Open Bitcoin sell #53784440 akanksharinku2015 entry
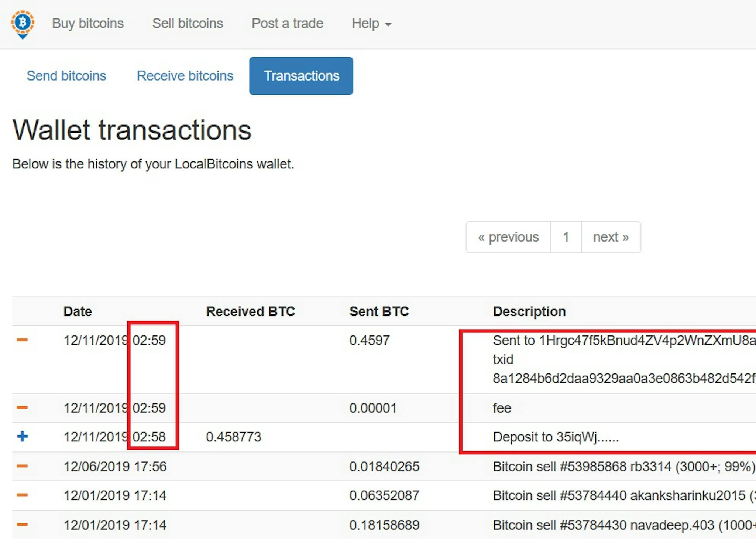This screenshot has width=756, height=539. coord(624,495)
